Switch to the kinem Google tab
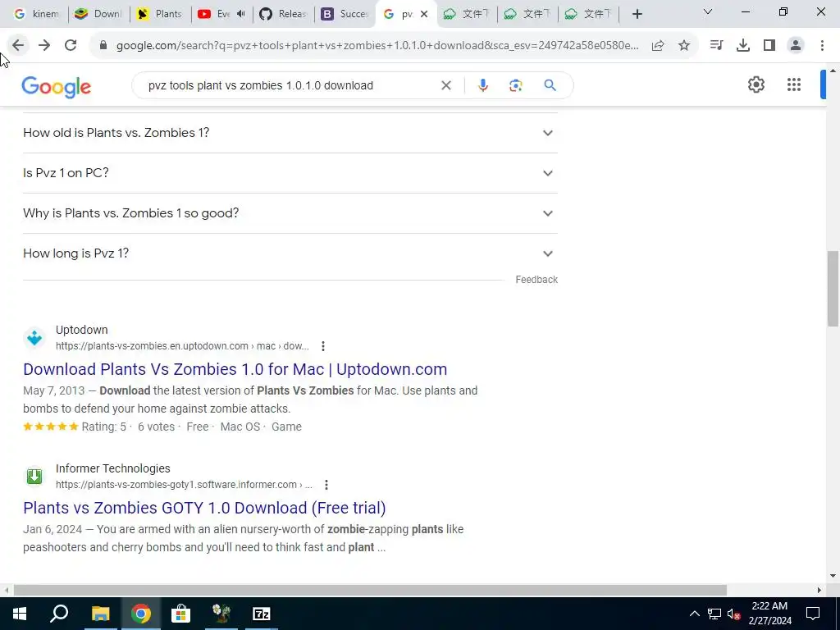840x630 pixels. (36, 14)
